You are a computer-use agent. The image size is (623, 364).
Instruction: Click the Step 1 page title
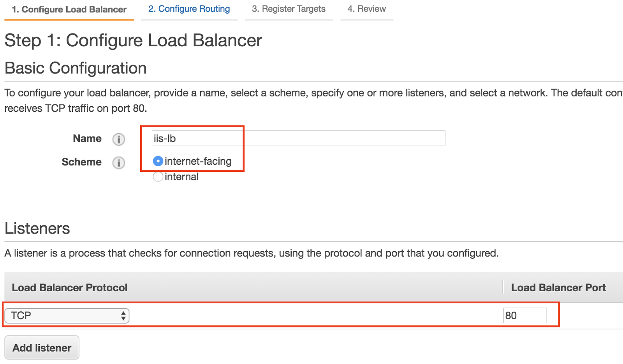[133, 40]
